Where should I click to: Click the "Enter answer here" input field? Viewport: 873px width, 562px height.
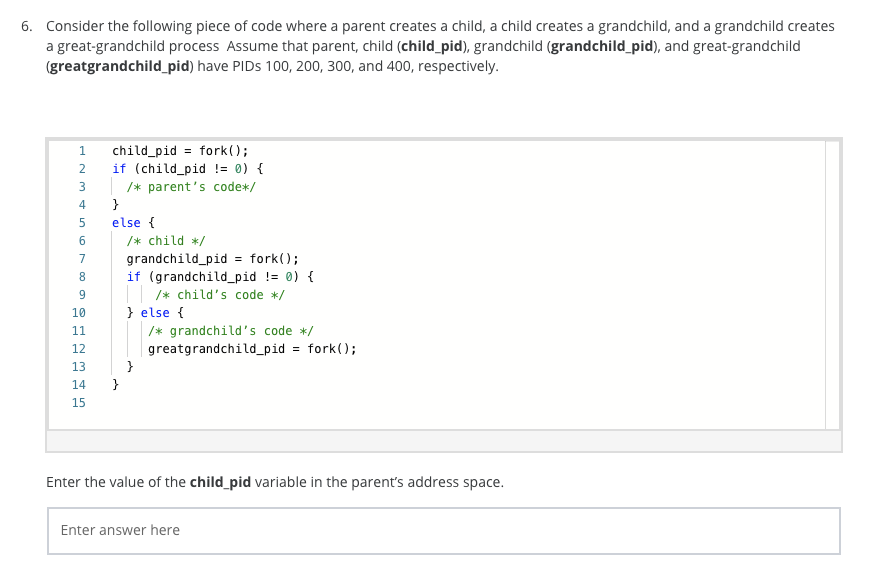pyautogui.click(x=443, y=530)
